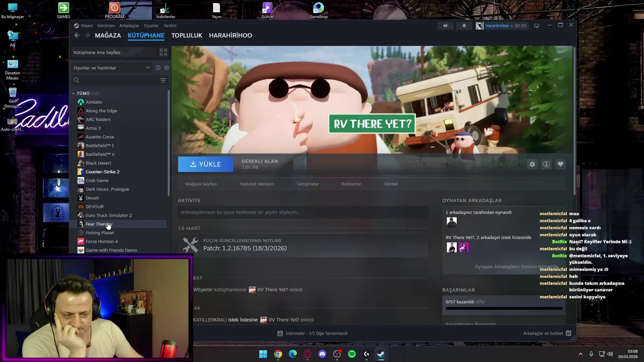Open Patch: 1.2.16785 update notes
The image size is (644, 362).
[x=245, y=248]
